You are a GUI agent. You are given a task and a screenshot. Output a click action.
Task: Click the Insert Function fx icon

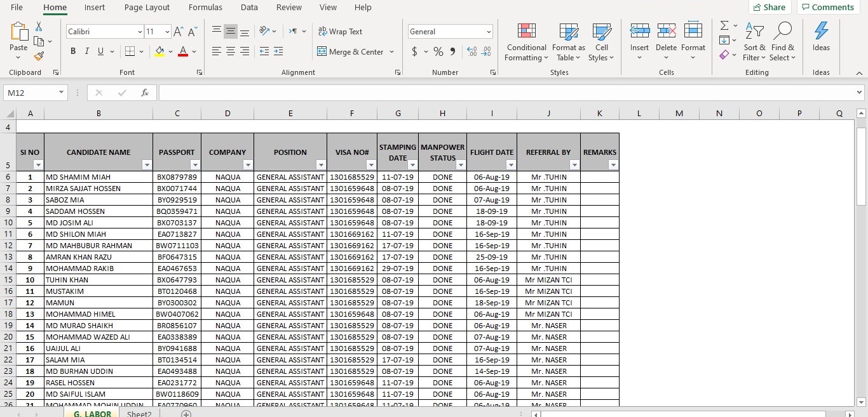coord(145,93)
